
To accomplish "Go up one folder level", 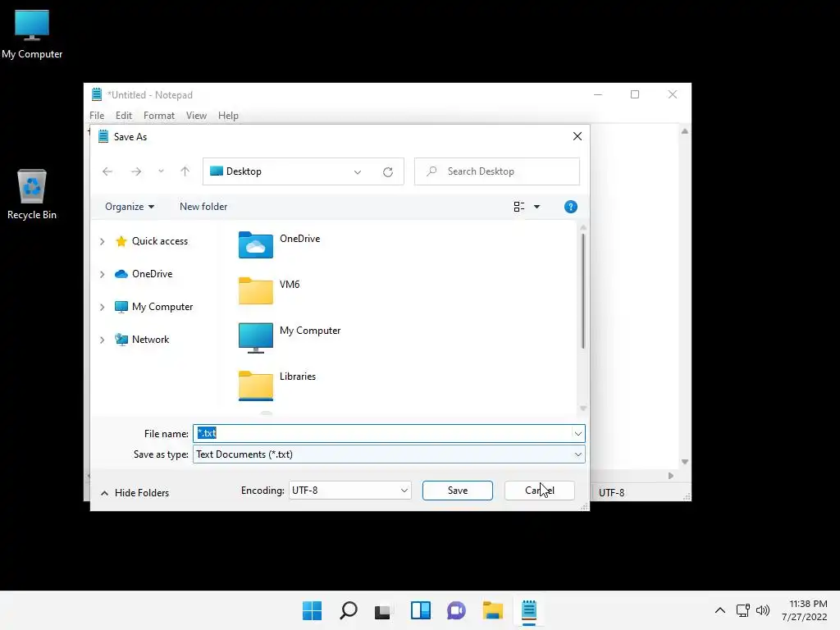I will click(185, 171).
